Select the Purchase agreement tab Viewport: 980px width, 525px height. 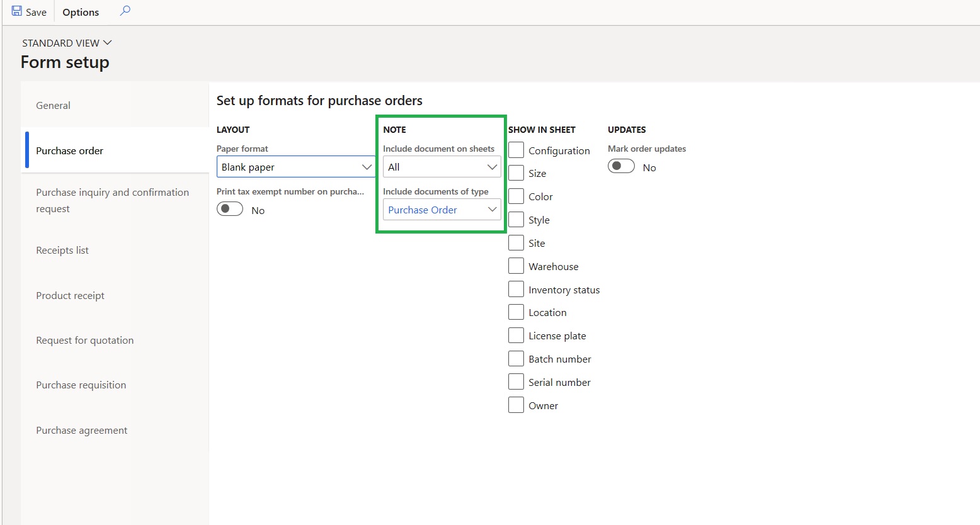(x=81, y=430)
